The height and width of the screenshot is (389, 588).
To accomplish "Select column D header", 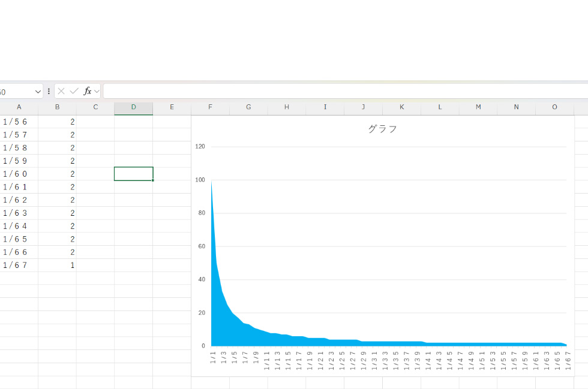I will [133, 107].
